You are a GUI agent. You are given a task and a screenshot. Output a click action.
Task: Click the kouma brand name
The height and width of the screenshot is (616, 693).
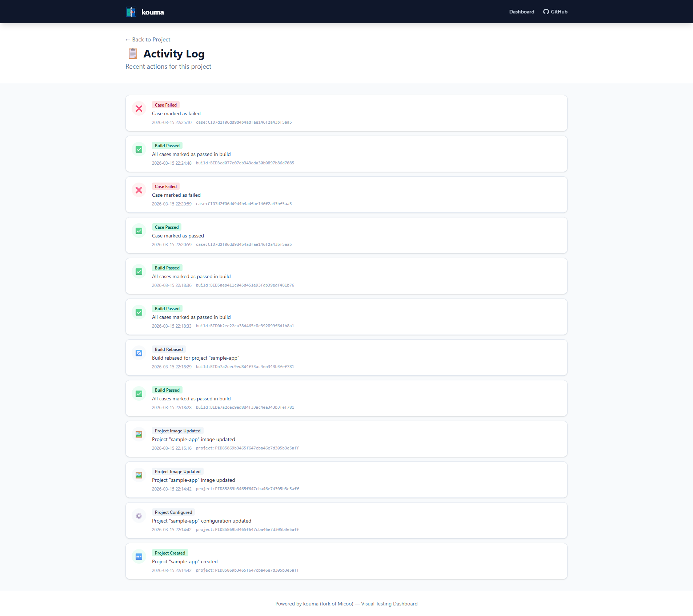(153, 12)
